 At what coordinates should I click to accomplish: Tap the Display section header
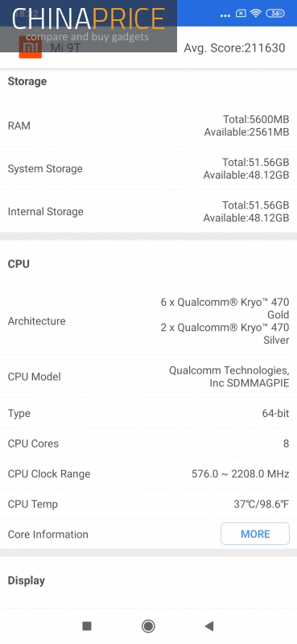point(27,580)
